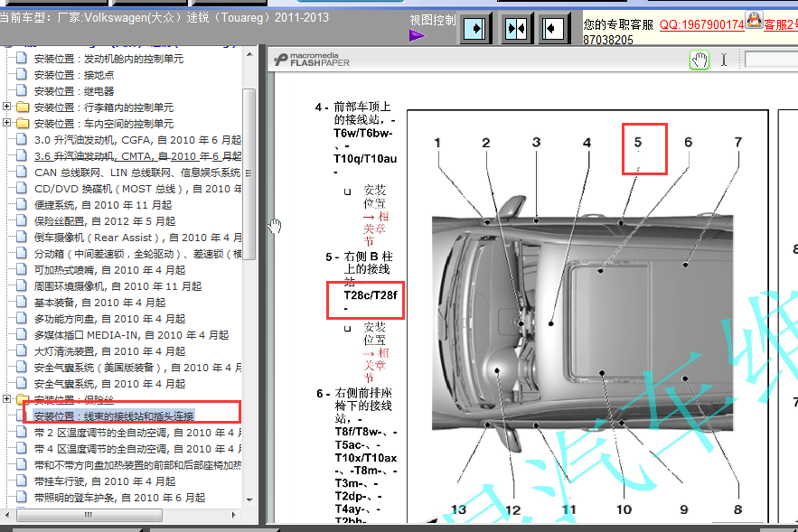Click the center-merge arrows view button
The width and height of the screenshot is (798, 532).
(516, 29)
